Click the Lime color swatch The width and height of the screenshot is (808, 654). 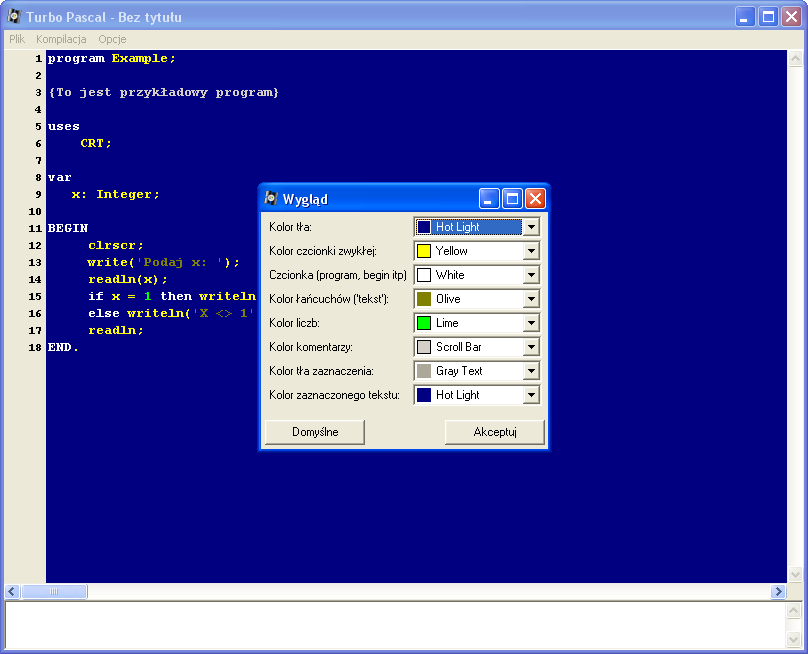point(424,323)
